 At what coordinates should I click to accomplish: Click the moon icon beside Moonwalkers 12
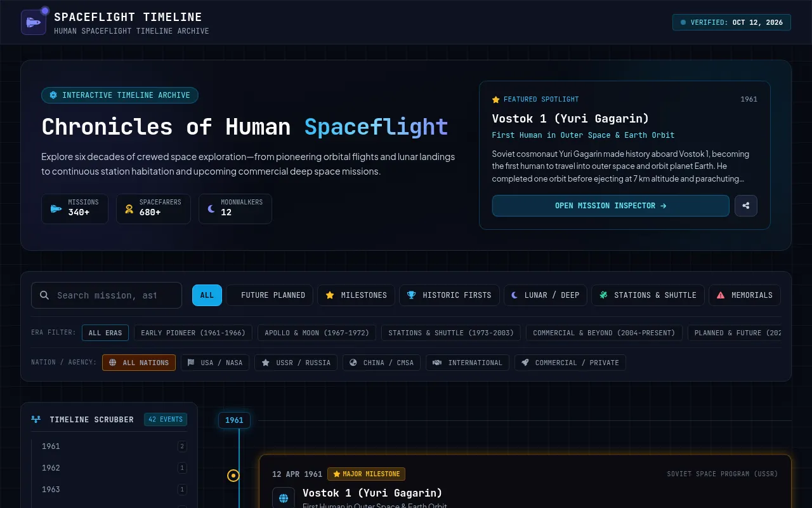point(211,209)
